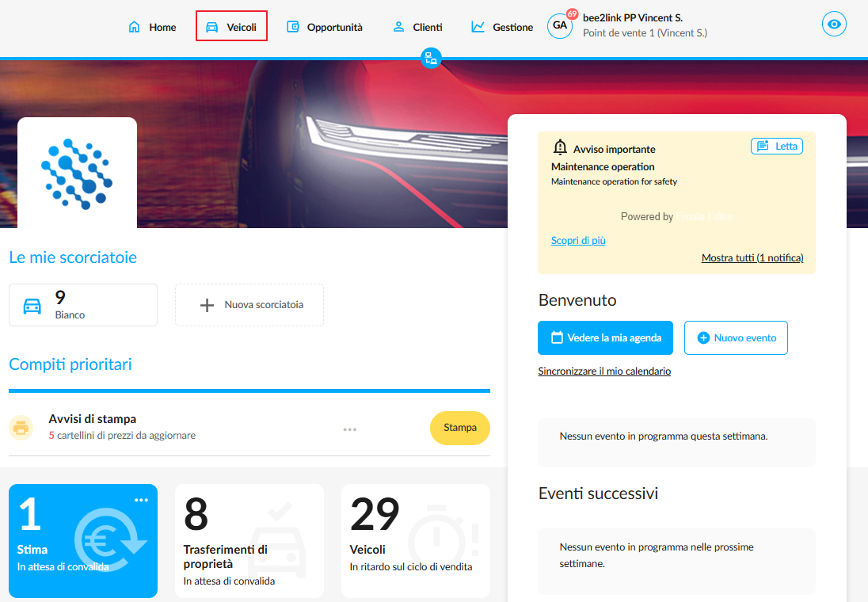Screen dimensions: 868x602
Task: Click the house icon beside Home
Action: (134, 27)
